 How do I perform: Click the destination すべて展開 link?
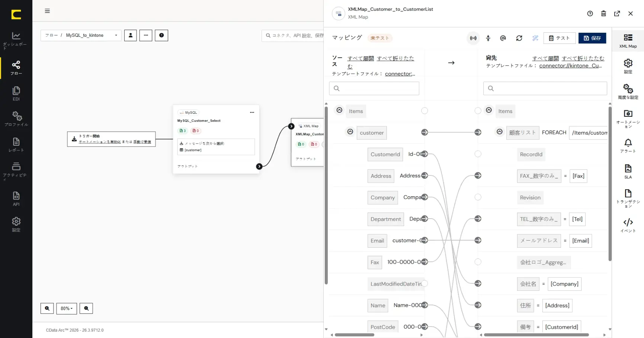pos(545,58)
